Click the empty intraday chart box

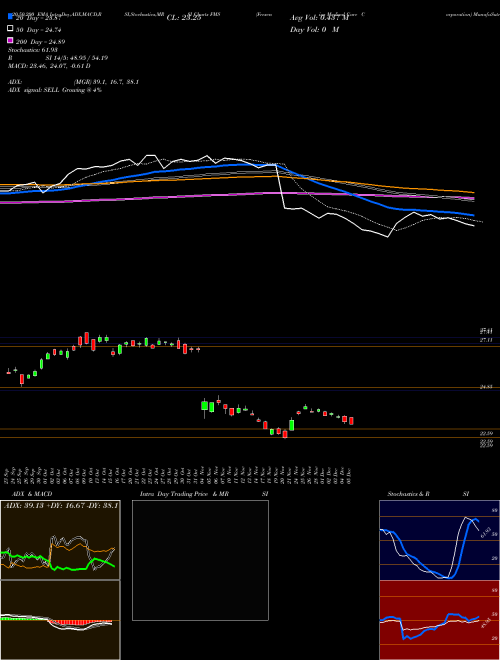[200, 560]
